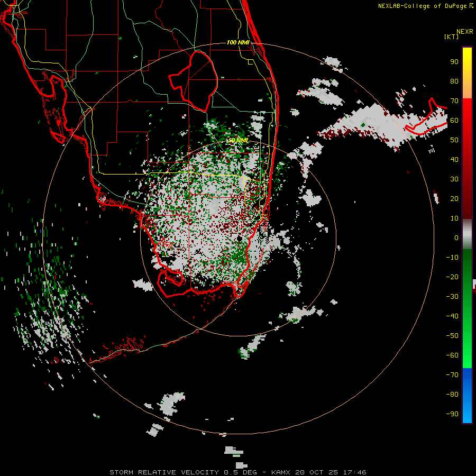Viewport: 476px width, 476px height.
Task: Click the [KT] units label
Action: (452, 36)
